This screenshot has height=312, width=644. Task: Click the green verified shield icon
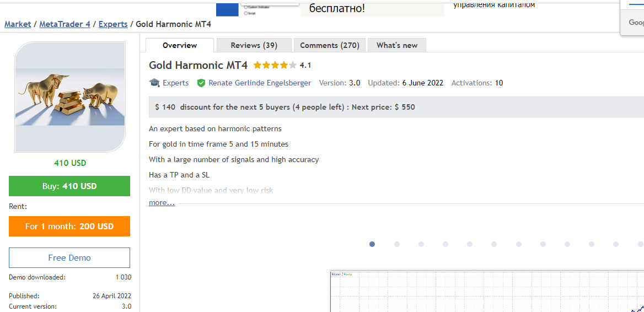pos(201,83)
